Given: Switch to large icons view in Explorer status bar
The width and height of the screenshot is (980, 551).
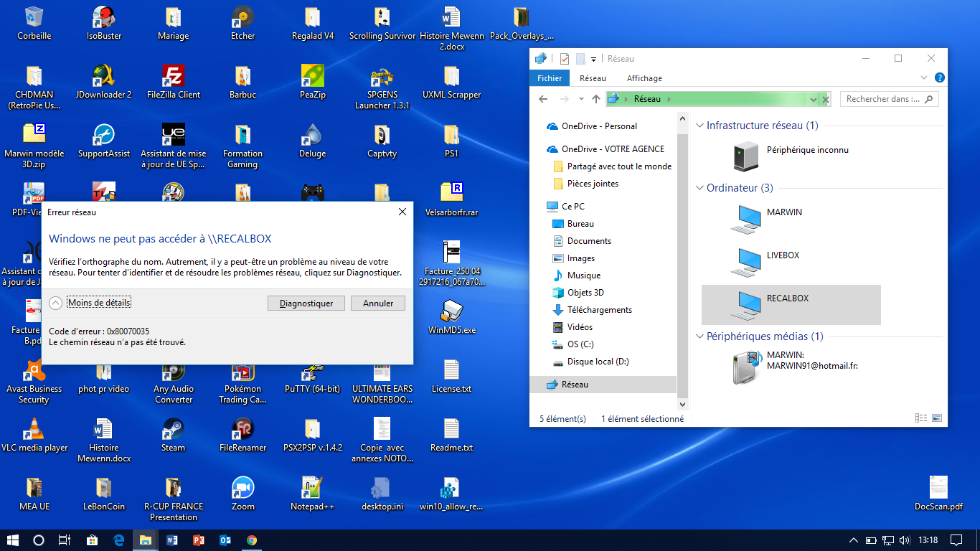Looking at the screenshot, I should click(936, 418).
